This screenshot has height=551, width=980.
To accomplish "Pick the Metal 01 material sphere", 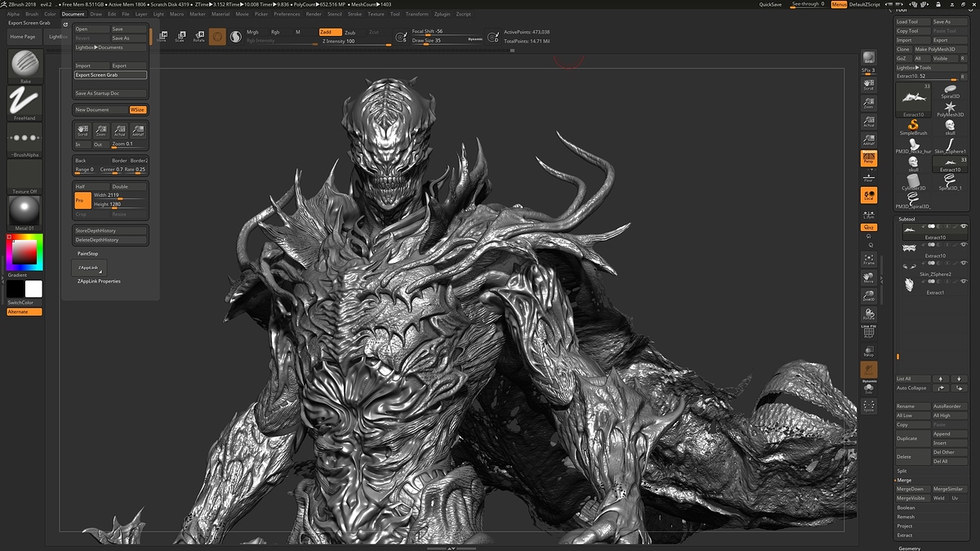I will coord(25,212).
